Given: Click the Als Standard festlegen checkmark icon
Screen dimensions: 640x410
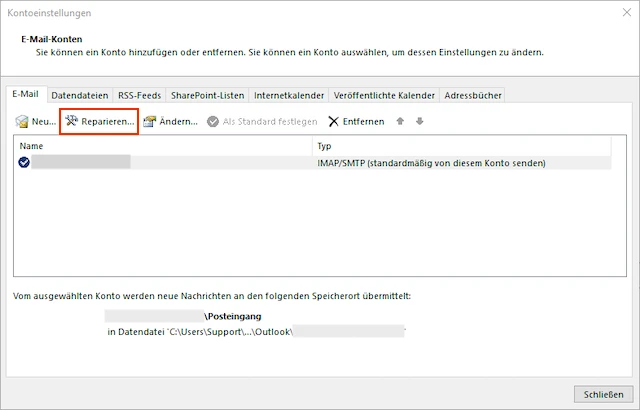Looking at the screenshot, I should pyautogui.click(x=213, y=121).
